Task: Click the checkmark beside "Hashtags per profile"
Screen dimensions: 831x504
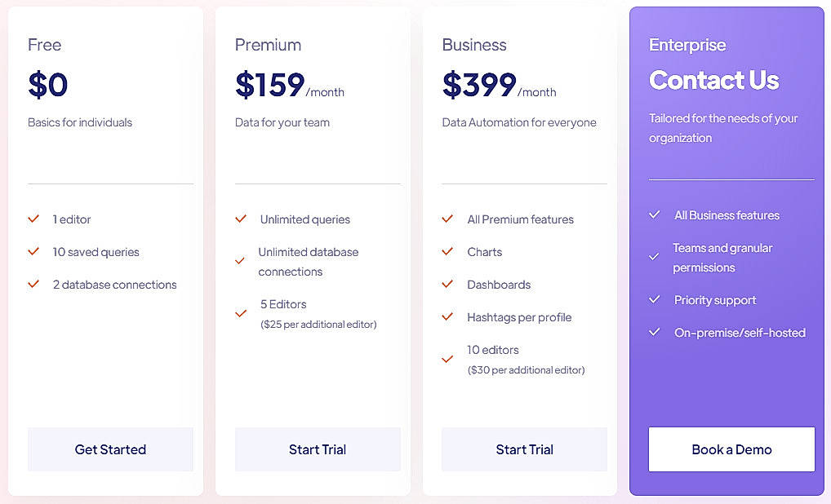Action: click(447, 316)
